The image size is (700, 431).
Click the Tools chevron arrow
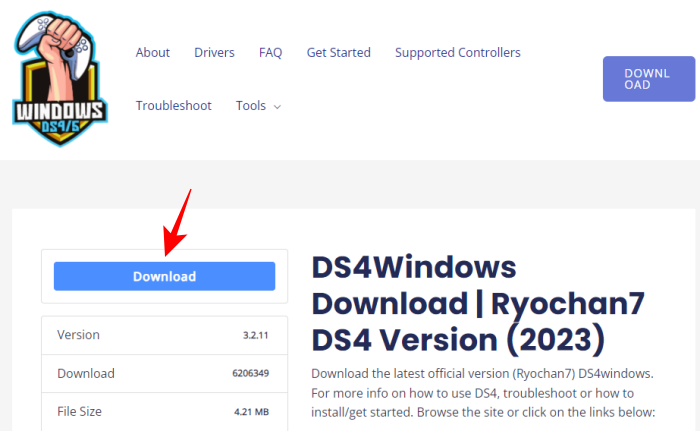(x=277, y=107)
